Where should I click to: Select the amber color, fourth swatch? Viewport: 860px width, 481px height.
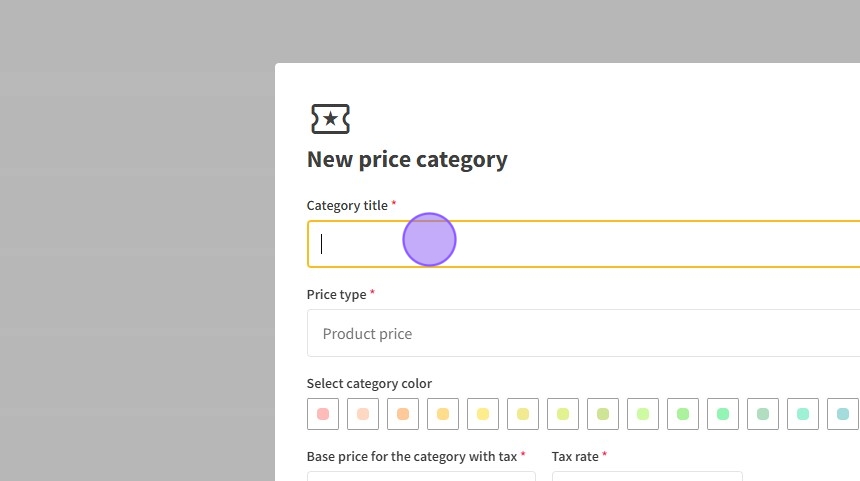[x=443, y=414]
